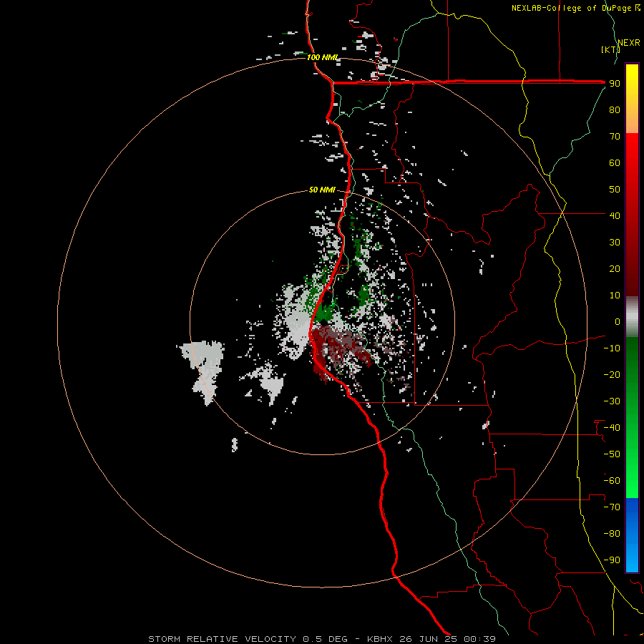644x644 pixels.
Task: Select the -50 value on velocity scale
Action: pos(612,454)
